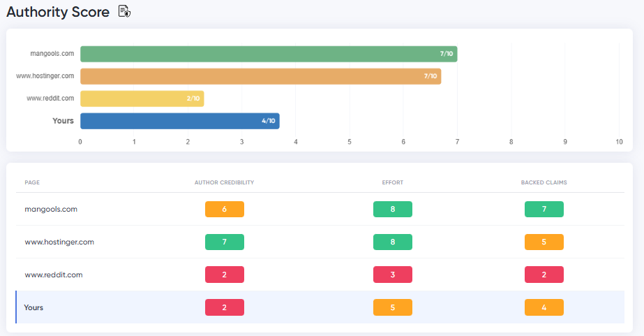Image resolution: width=644 pixels, height=336 pixels.
Task: Click mangools.com author credibility score 6
Action: tap(225, 209)
